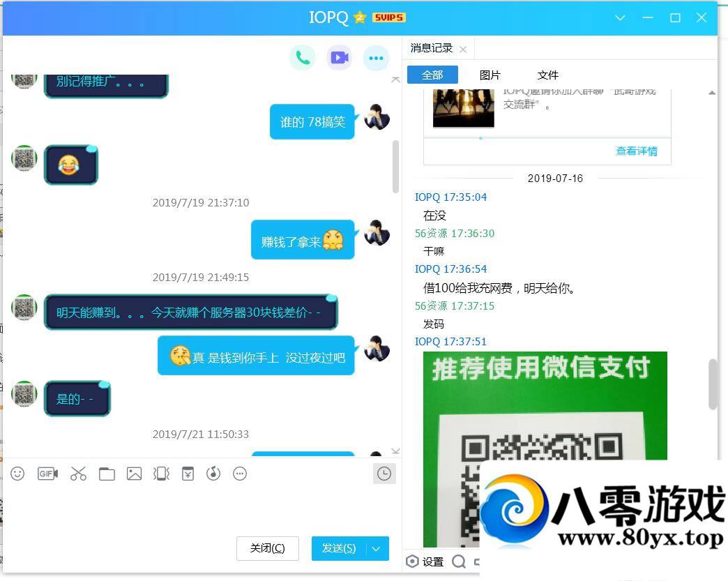Open the music share icon
The image size is (728, 581).
(213, 474)
